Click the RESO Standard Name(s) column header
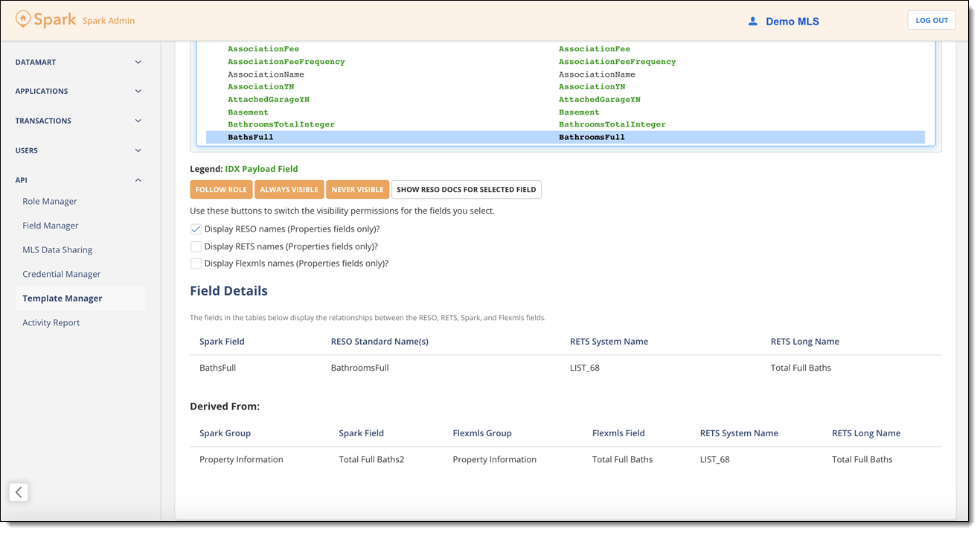The image size is (980, 533). 379,342
